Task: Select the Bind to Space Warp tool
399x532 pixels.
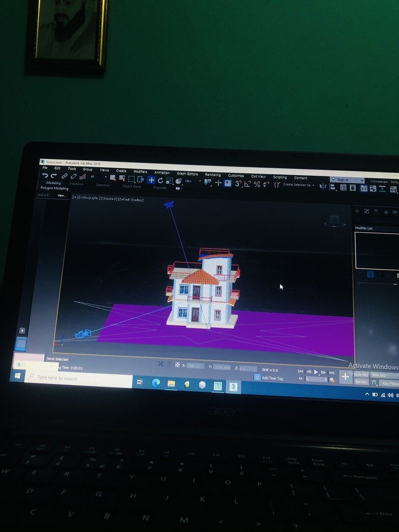Action: click(x=83, y=177)
